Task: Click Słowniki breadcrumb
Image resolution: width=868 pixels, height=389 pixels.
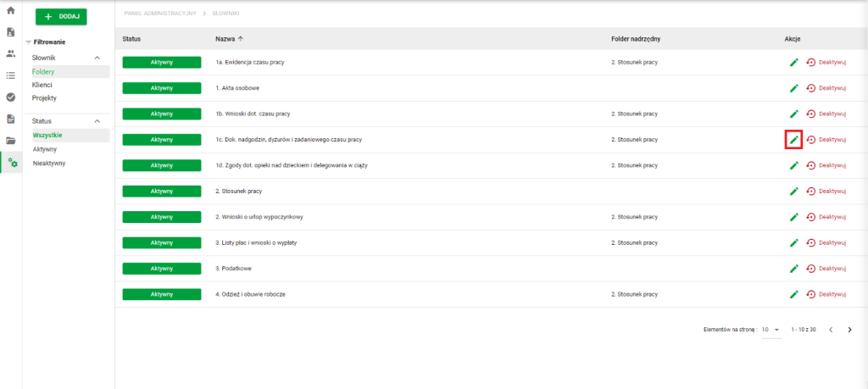Action: pyautogui.click(x=225, y=13)
